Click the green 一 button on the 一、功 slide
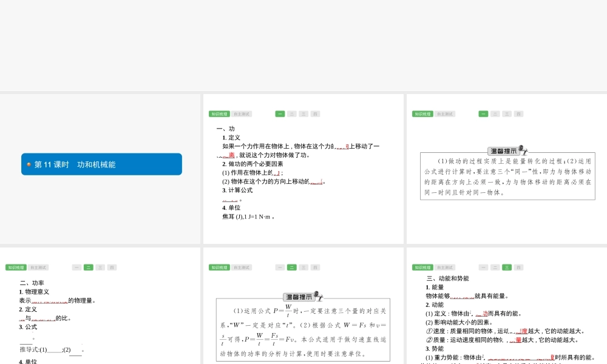Viewport: 607px width, 364px height. point(280,114)
